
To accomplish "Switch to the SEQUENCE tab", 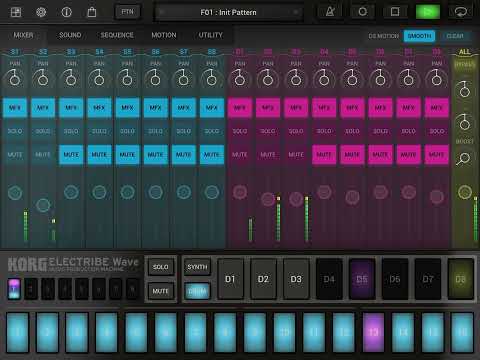I will tap(117, 35).
